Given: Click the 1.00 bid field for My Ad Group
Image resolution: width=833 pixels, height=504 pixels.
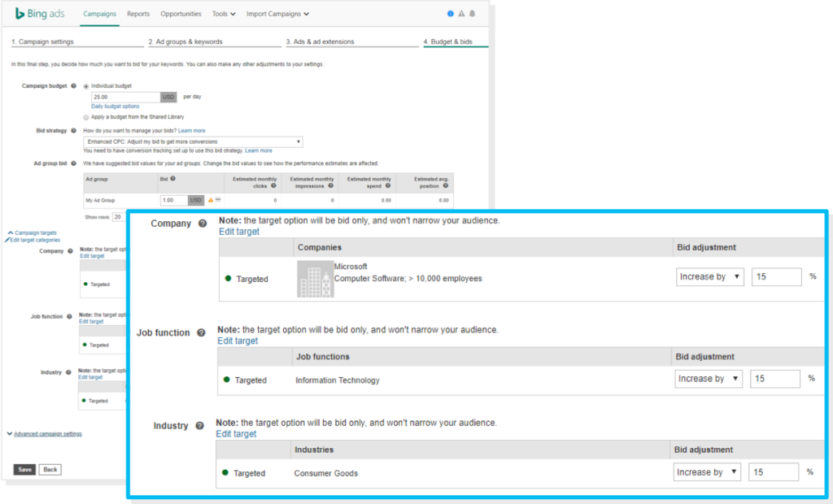Looking at the screenshot, I should pos(174,200).
